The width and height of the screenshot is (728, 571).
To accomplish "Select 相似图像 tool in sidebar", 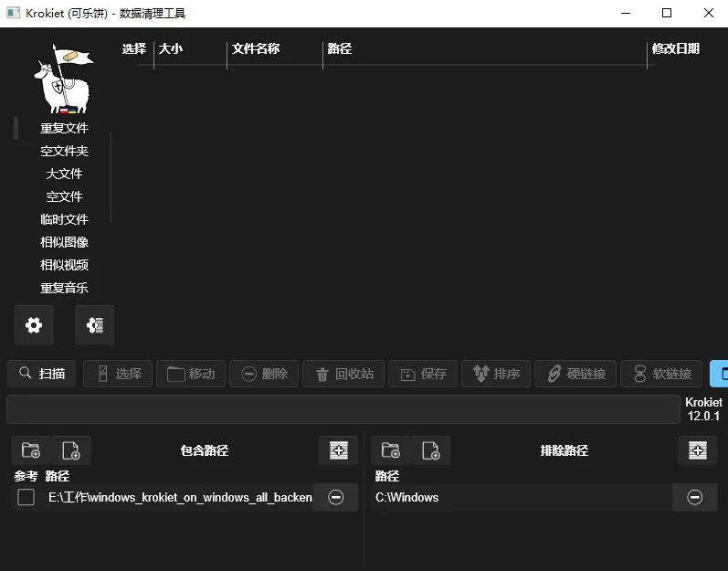I will [x=64, y=242].
